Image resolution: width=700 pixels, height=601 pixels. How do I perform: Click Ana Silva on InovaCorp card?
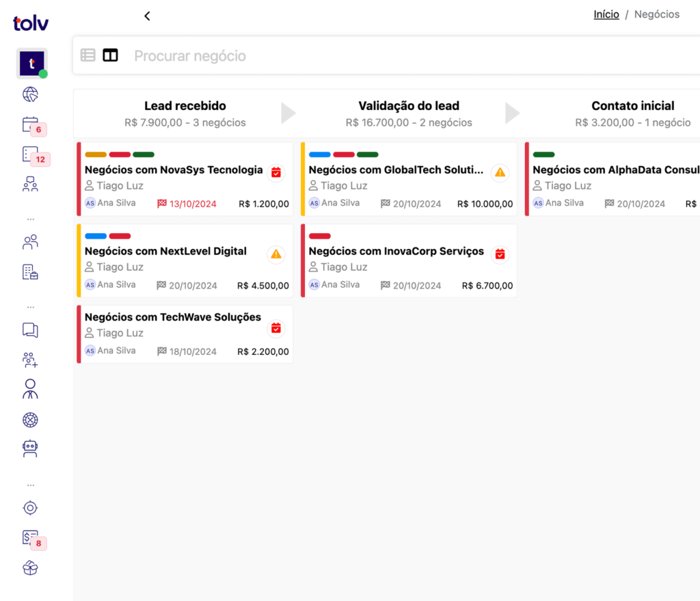[x=340, y=285]
